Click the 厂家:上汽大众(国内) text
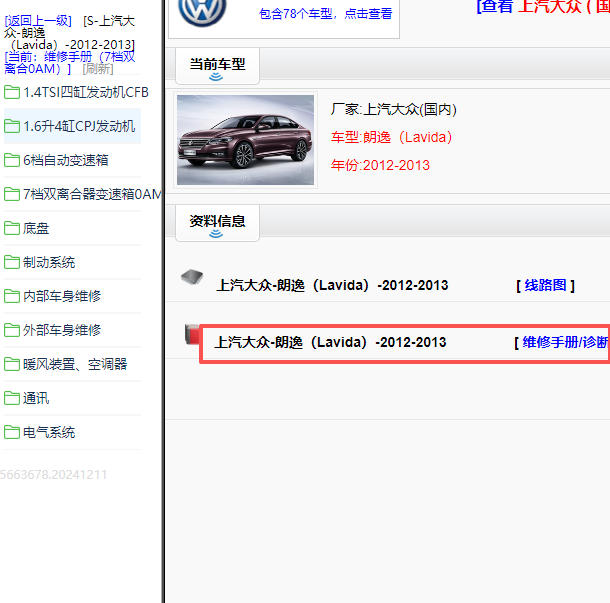Screen dimensions: 610x603 pyautogui.click(x=393, y=109)
